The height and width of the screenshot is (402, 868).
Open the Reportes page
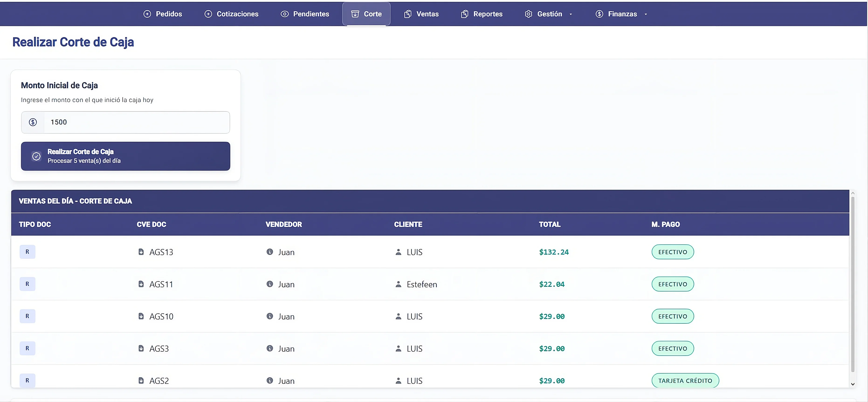tap(482, 14)
